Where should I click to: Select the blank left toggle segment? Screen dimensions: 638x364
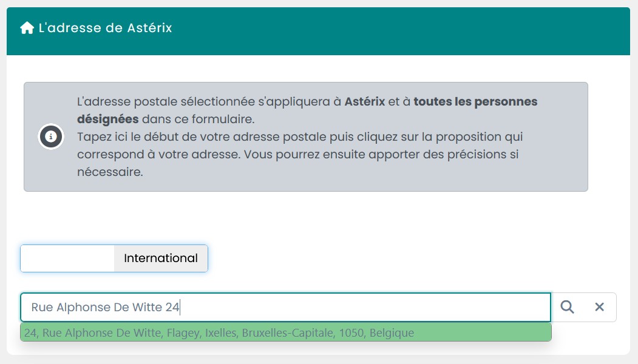click(x=67, y=258)
